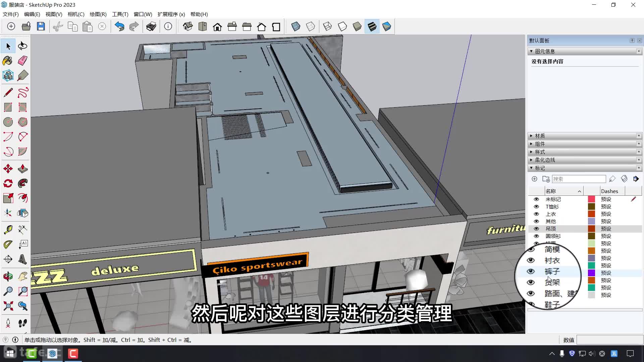The image size is (644, 362).
Task: Expand the 组件 panel
Action: click(531, 144)
